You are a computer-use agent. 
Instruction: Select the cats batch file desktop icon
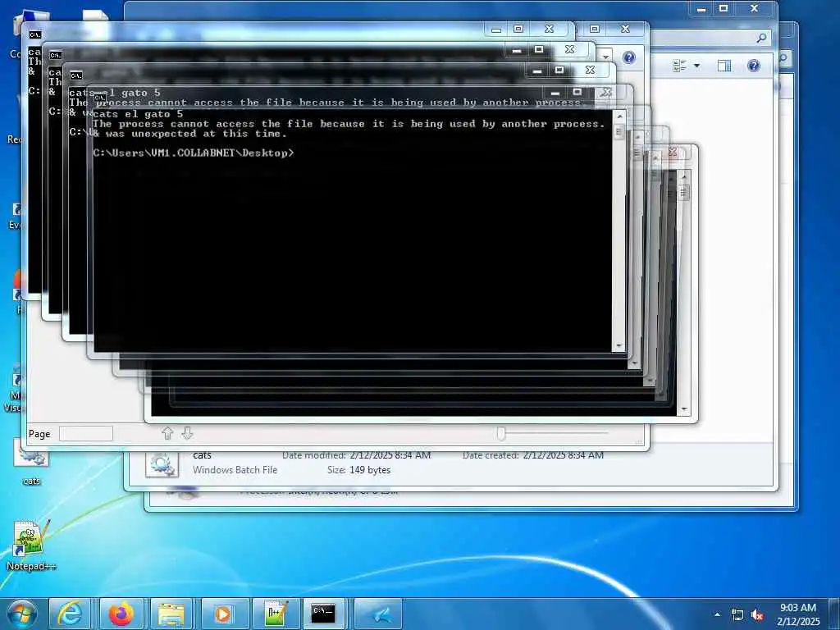[31, 464]
